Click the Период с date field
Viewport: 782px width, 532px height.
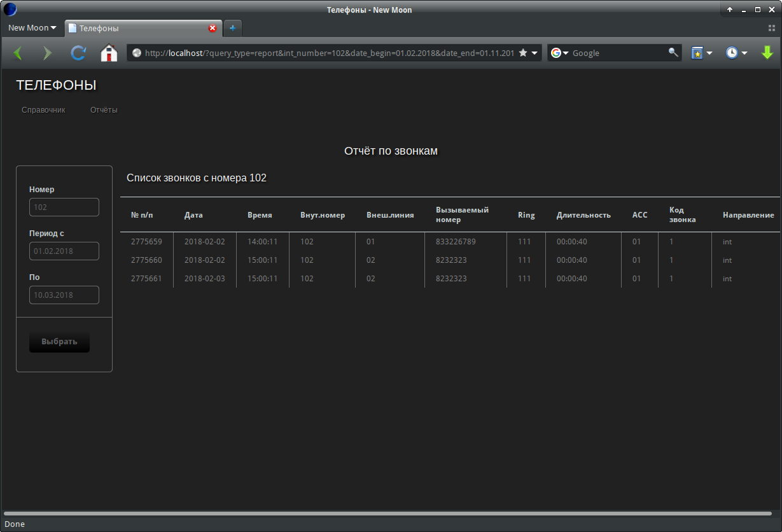coord(64,251)
